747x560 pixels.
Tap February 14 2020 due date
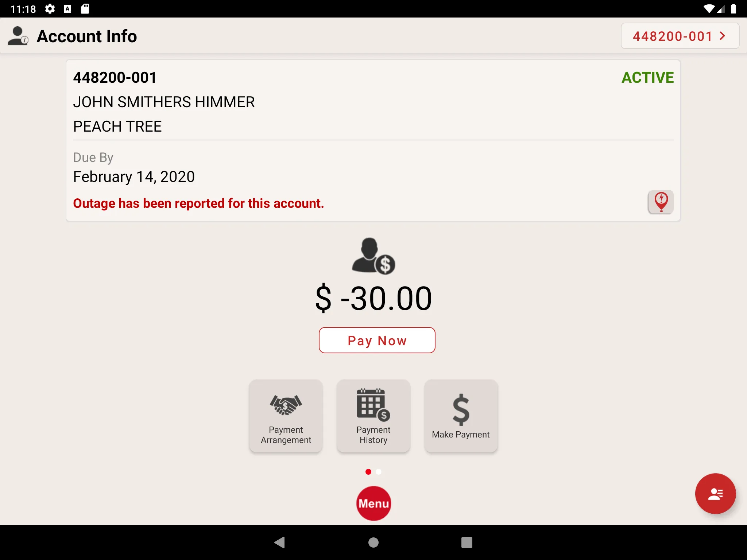pos(133,176)
